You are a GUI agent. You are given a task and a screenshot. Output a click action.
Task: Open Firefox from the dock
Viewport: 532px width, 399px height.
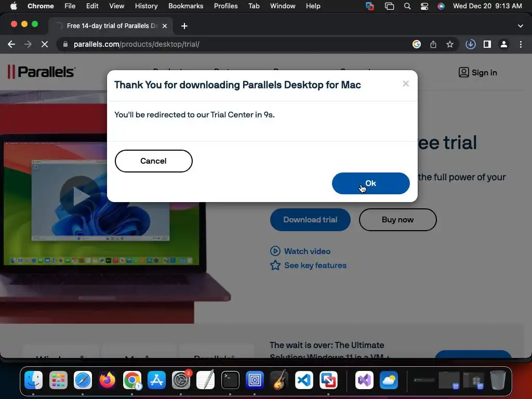click(x=107, y=380)
